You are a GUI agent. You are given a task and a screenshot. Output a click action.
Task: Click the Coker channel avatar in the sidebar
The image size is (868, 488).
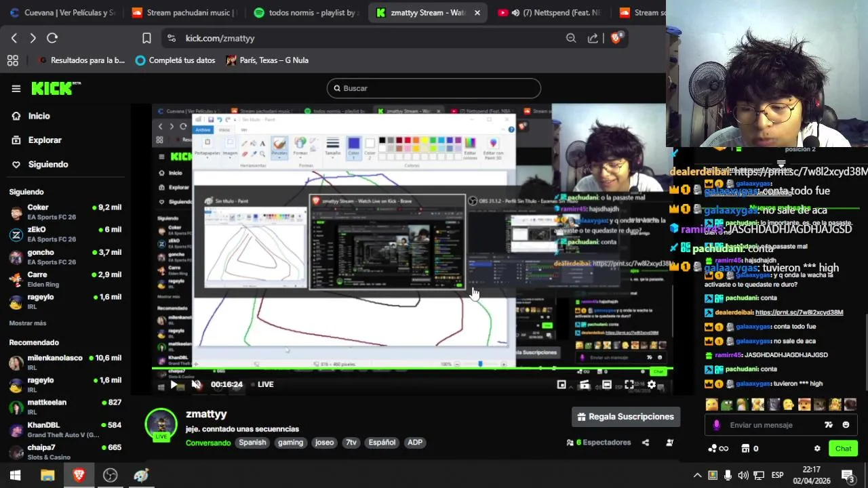[x=16, y=212]
